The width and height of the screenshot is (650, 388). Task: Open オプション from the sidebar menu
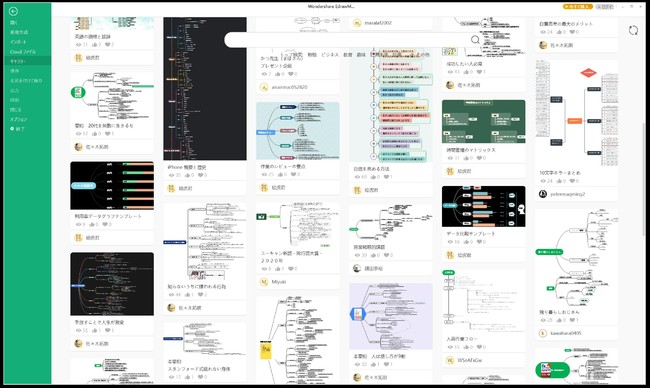pyautogui.click(x=18, y=119)
